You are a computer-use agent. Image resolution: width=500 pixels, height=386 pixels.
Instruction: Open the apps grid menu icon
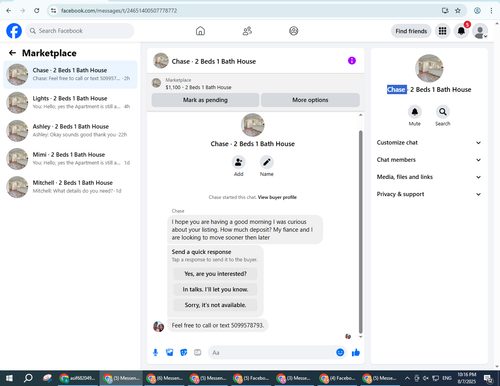coord(442,31)
